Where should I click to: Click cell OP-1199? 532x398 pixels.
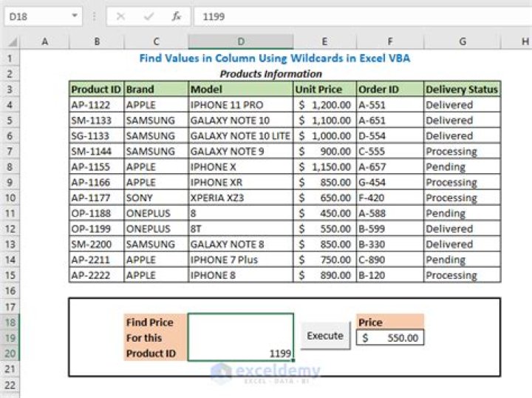tap(96, 229)
